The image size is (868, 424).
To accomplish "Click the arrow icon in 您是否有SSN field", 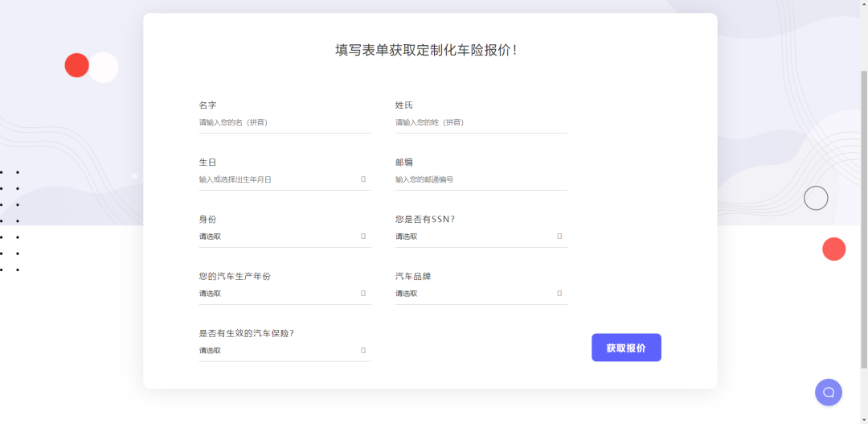I will (559, 237).
